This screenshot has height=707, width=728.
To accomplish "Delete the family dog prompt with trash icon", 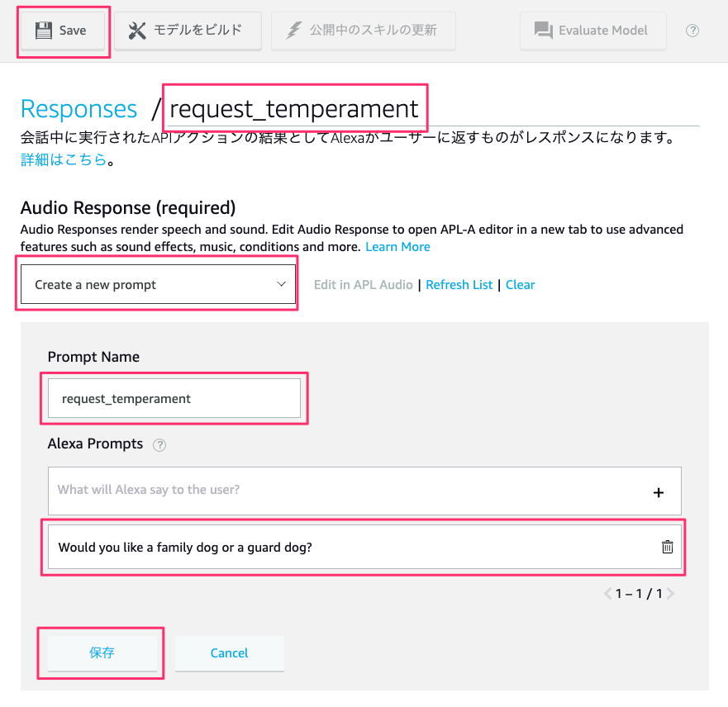I will click(667, 547).
